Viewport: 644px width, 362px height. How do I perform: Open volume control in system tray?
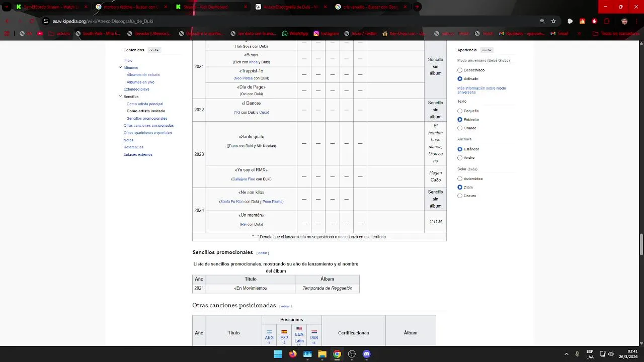(x=611, y=354)
